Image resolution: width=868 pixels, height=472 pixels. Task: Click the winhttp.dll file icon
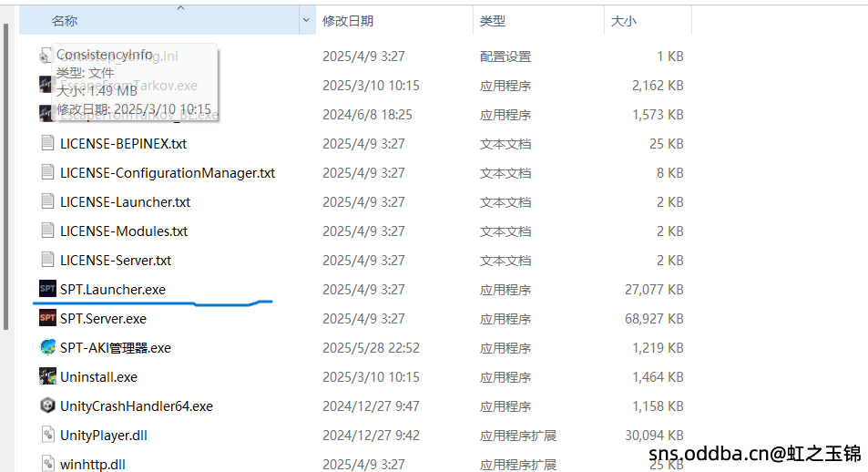coord(47,464)
